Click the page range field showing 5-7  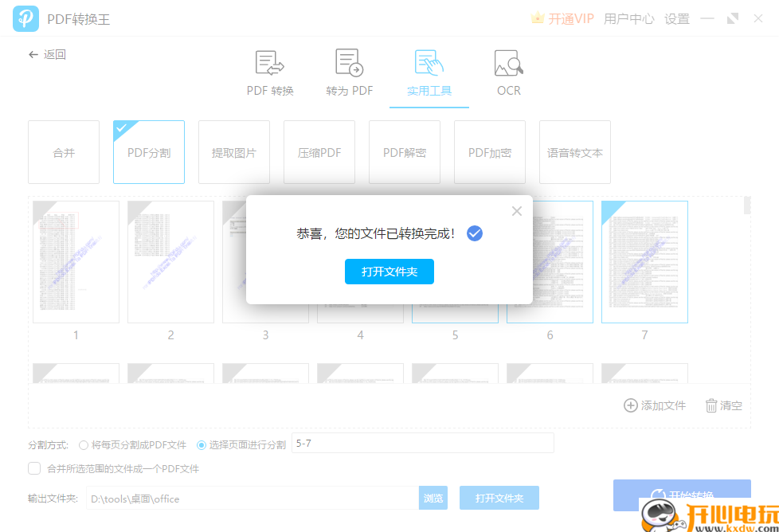pyautogui.click(x=422, y=442)
